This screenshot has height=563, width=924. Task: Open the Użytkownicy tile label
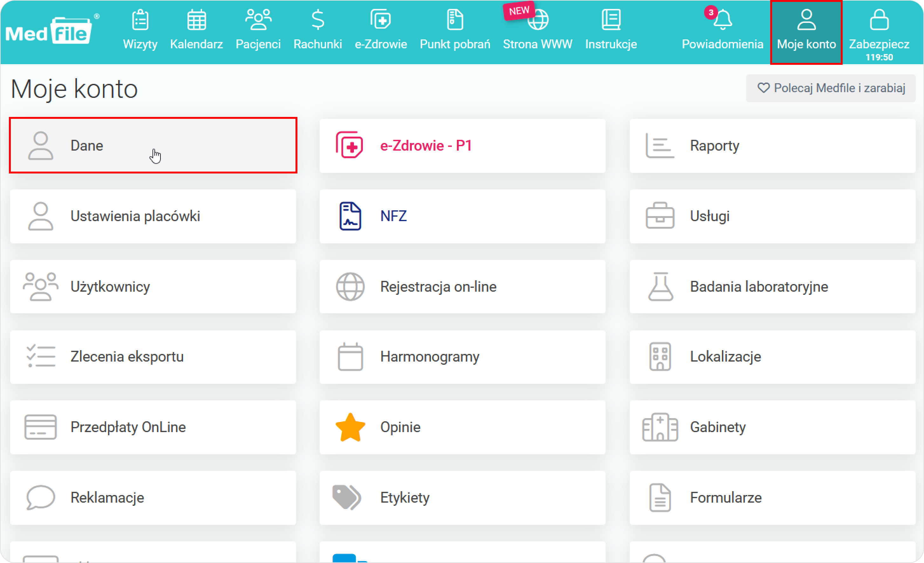[110, 287]
